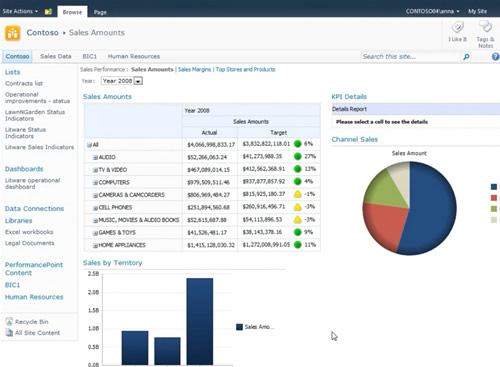Open the help question mark icon
The height and width of the screenshot is (367, 500).
[496, 57]
